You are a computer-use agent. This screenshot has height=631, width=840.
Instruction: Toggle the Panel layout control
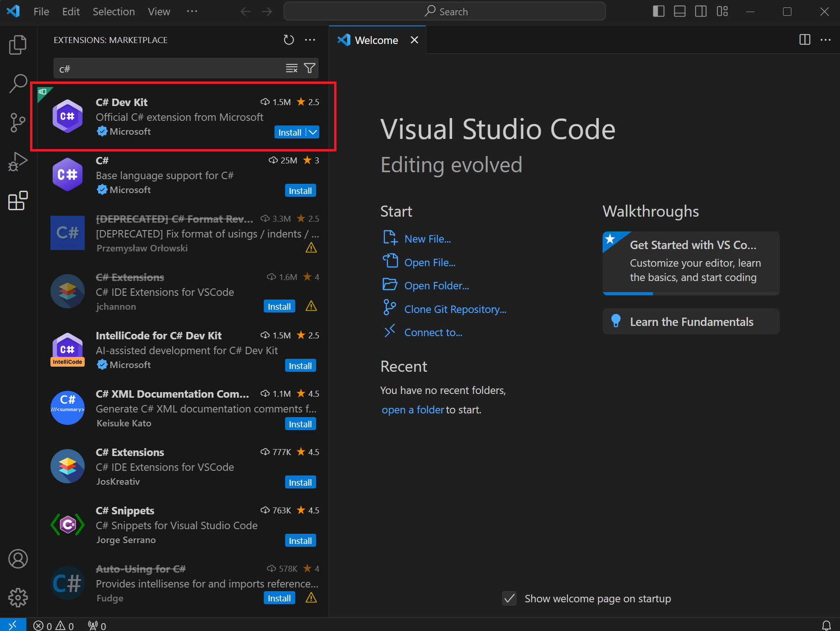679,11
